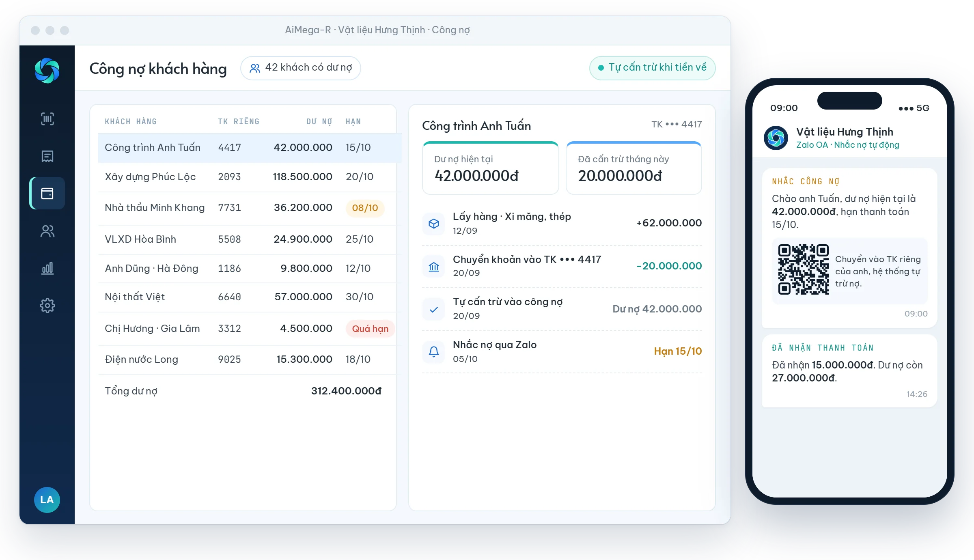Click the Dư nợ hiện tại card
This screenshot has height=560, width=974.
point(490,168)
